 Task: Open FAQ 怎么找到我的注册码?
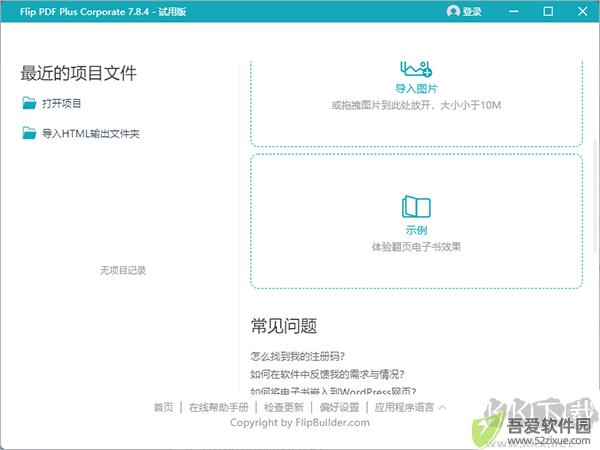(x=297, y=356)
